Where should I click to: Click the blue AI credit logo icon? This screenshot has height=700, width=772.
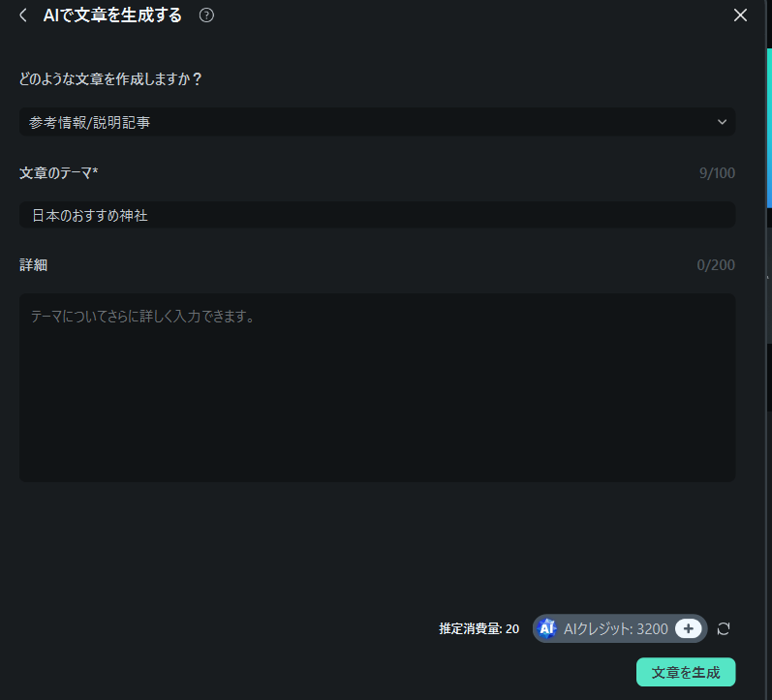coord(547,628)
